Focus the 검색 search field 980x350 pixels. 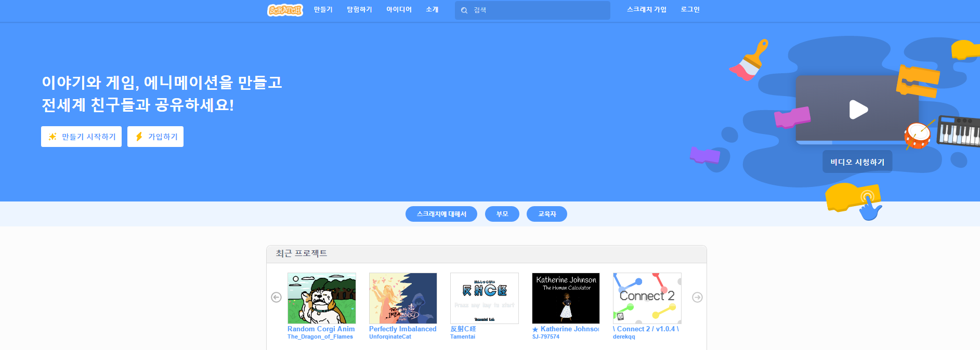(x=532, y=10)
